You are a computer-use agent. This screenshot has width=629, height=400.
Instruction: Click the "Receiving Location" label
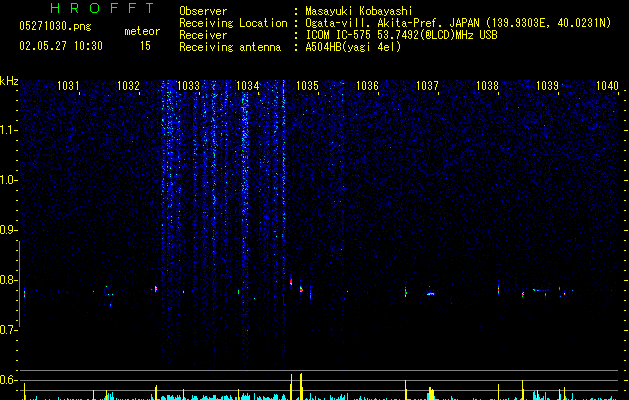[x=233, y=23]
